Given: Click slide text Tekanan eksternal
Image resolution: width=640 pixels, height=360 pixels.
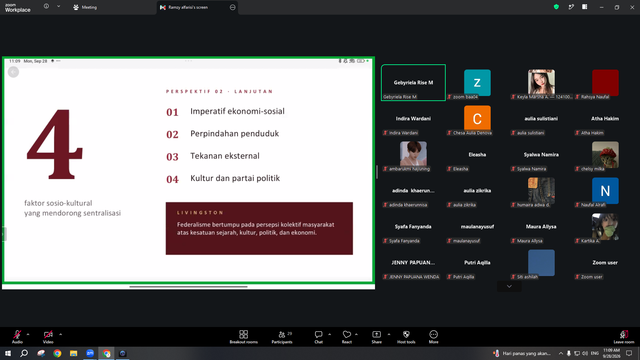Looking at the screenshot, I should (225, 156).
